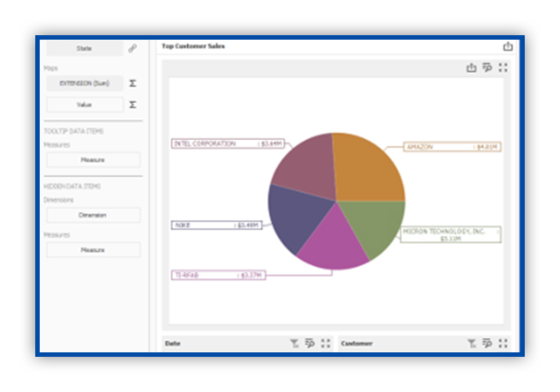Viewport: 560px width, 392px height.
Task: Open inspect data icon on Customer item
Action: (x=487, y=344)
